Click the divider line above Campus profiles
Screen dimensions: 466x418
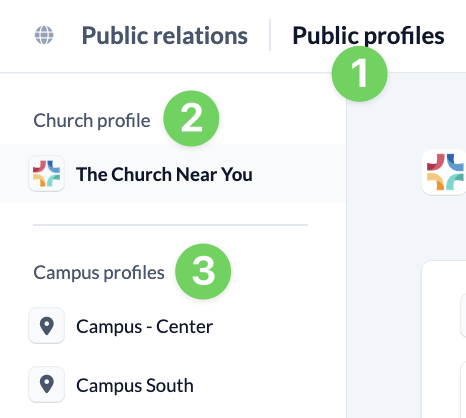(x=170, y=225)
